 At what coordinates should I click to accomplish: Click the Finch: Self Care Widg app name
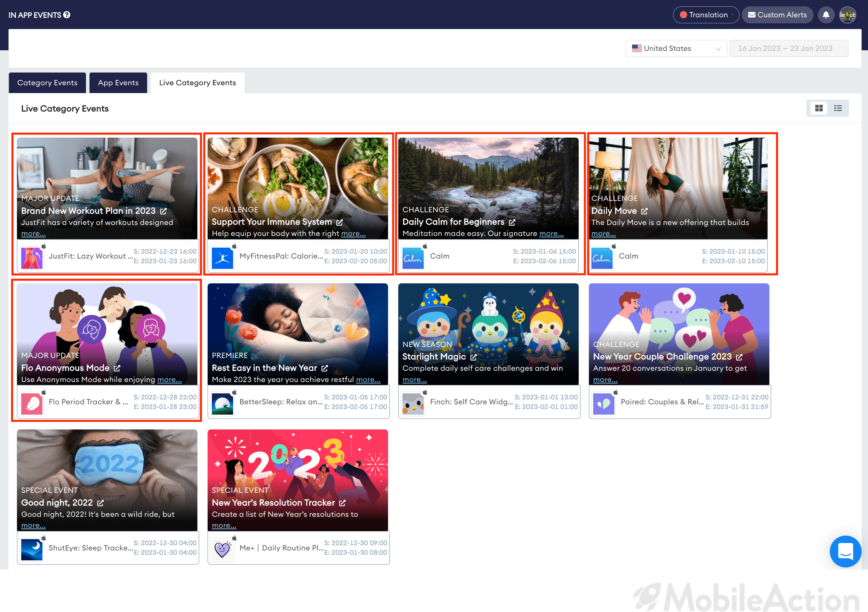(471, 402)
